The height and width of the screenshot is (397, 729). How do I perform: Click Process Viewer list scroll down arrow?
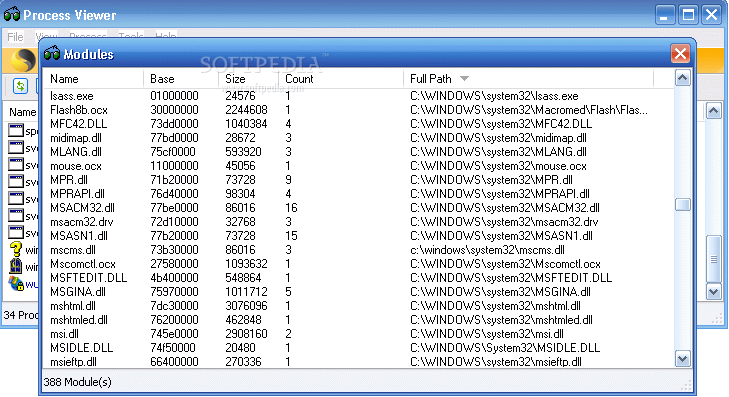click(x=714, y=291)
